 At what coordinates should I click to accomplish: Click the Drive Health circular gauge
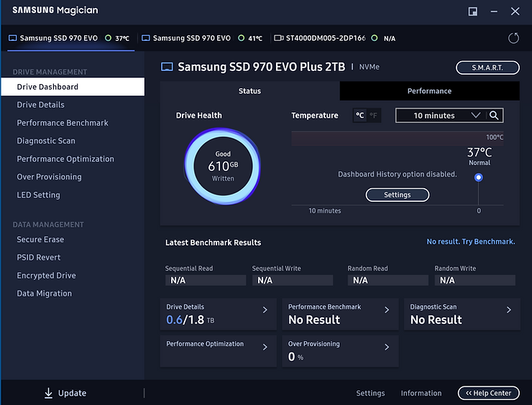click(x=223, y=165)
